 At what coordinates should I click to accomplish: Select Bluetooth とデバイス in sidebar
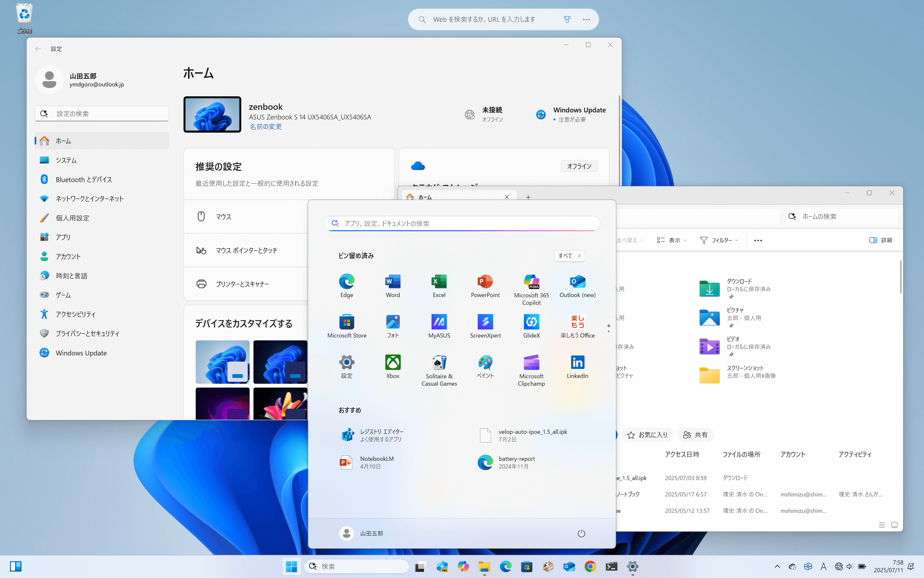coord(102,179)
